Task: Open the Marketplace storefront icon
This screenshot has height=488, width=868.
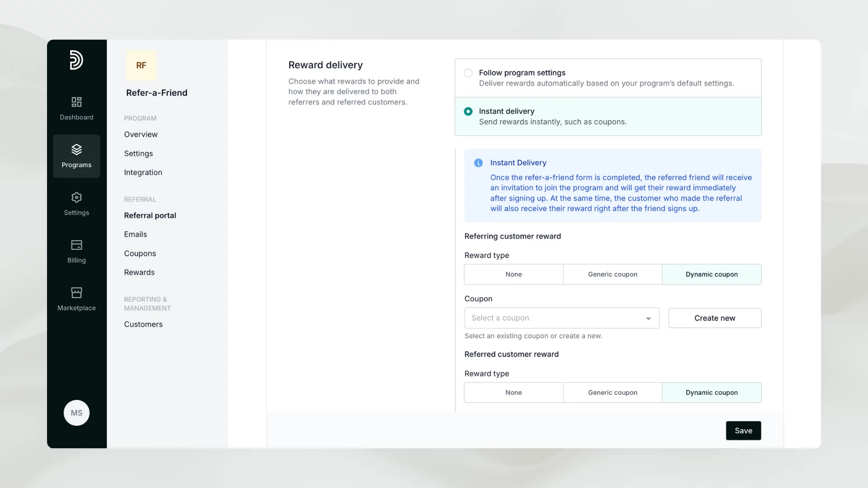Action: click(76, 293)
